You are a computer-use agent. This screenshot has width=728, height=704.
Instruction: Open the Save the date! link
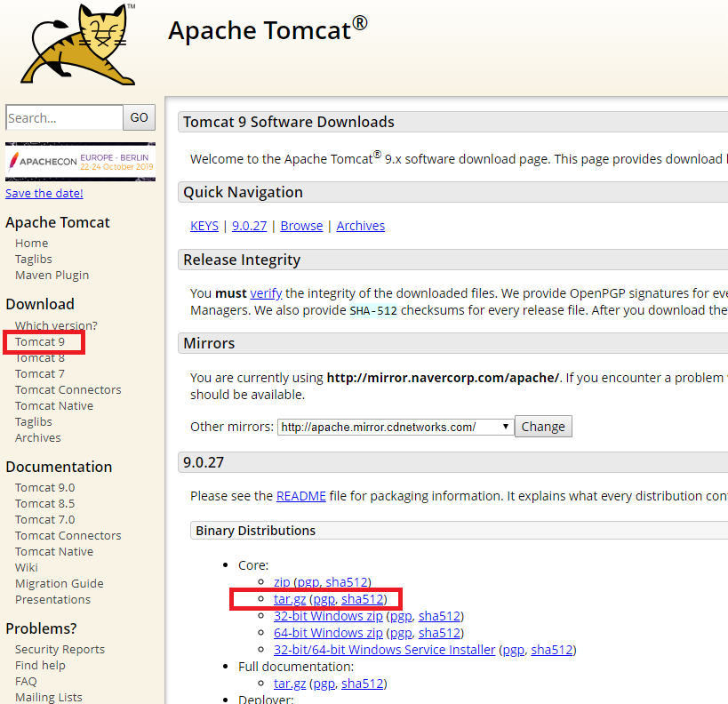tap(44, 193)
